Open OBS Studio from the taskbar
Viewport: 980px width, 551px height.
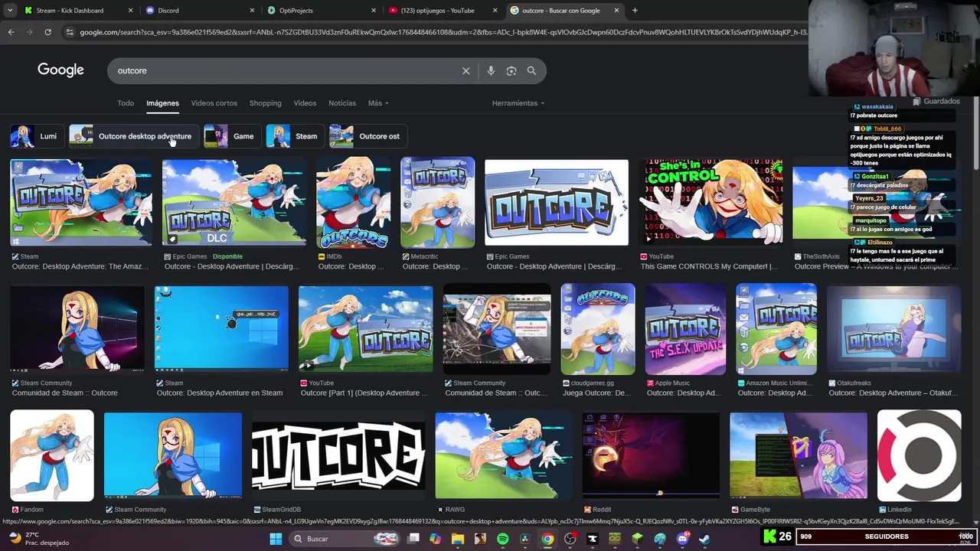(x=570, y=539)
